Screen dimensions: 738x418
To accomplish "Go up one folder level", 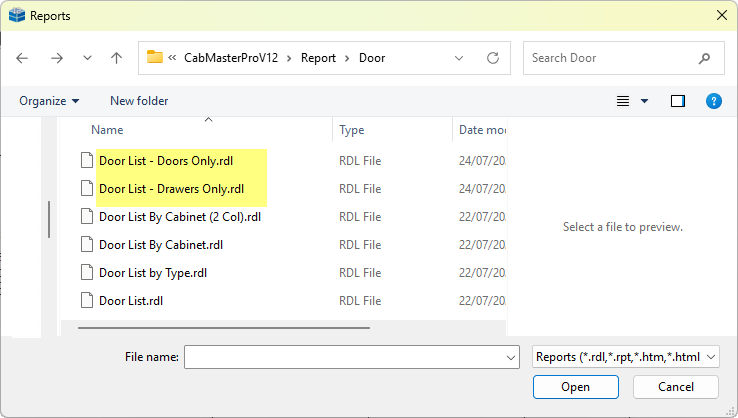I will 116,58.
